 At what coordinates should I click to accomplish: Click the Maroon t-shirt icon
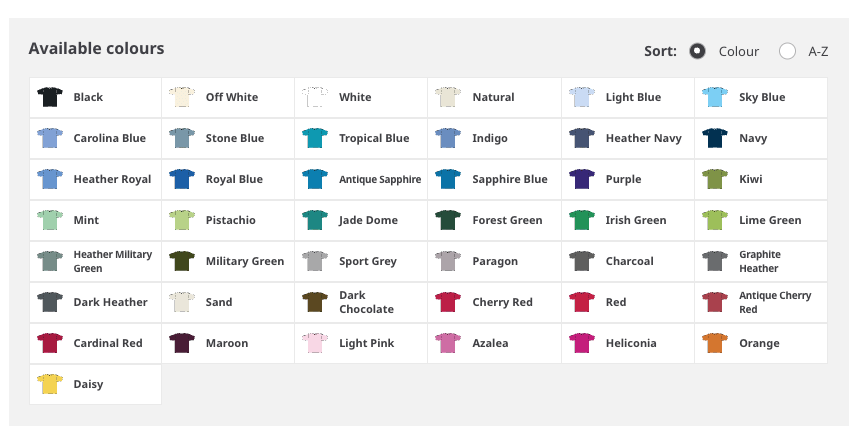pos(182,343)
